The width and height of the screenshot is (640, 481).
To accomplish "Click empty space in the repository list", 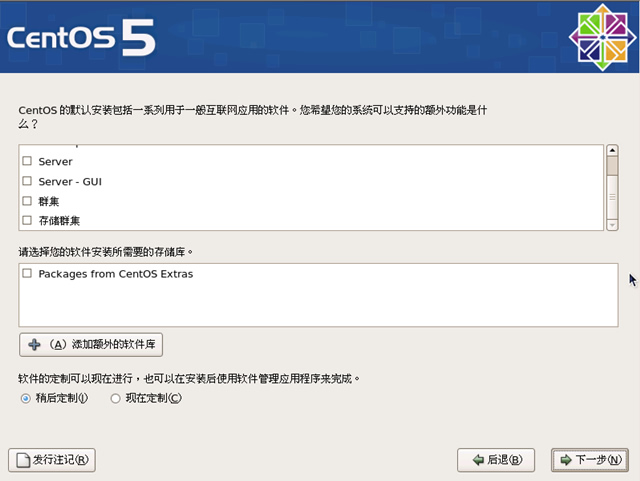I will (x=318, y=305).
